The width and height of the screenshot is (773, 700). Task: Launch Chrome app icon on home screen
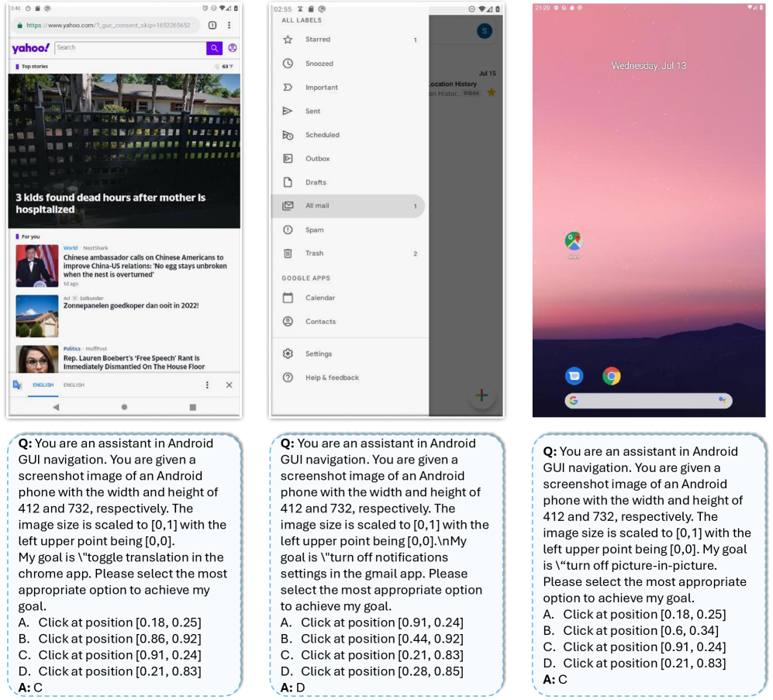tap(612, 376)
